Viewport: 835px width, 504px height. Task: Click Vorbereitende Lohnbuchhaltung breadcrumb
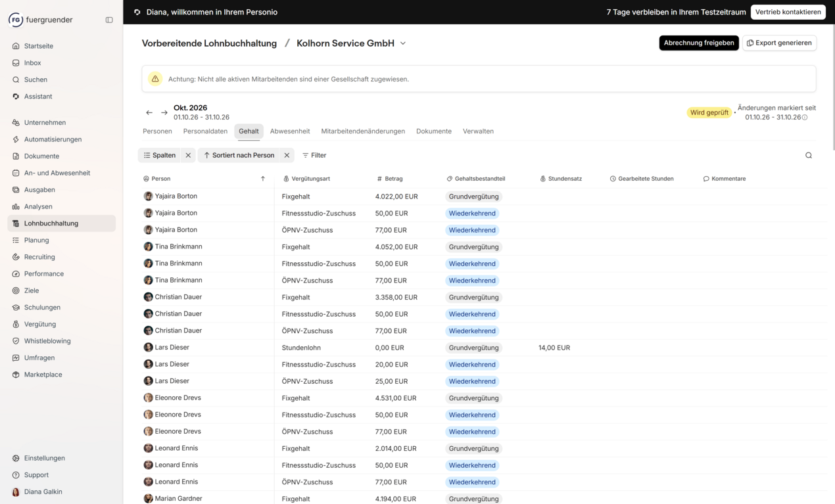209,43
